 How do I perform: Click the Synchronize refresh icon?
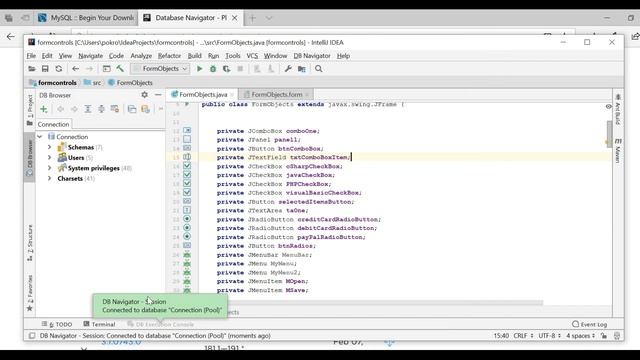click(x=59, y=69)
